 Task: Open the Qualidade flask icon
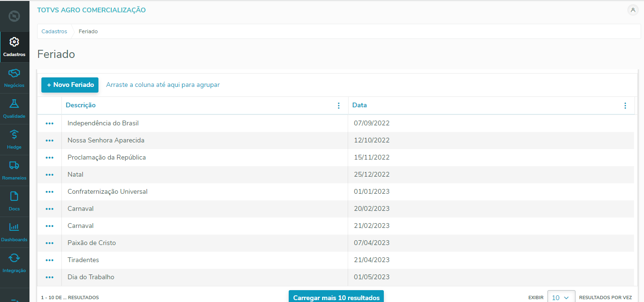point(14,104)
